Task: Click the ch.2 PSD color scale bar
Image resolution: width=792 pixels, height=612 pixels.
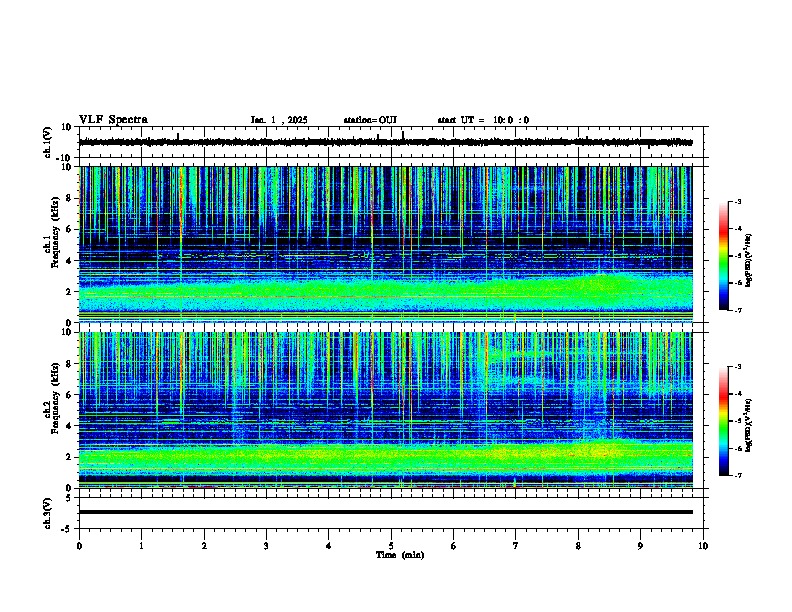Action: 724,421
